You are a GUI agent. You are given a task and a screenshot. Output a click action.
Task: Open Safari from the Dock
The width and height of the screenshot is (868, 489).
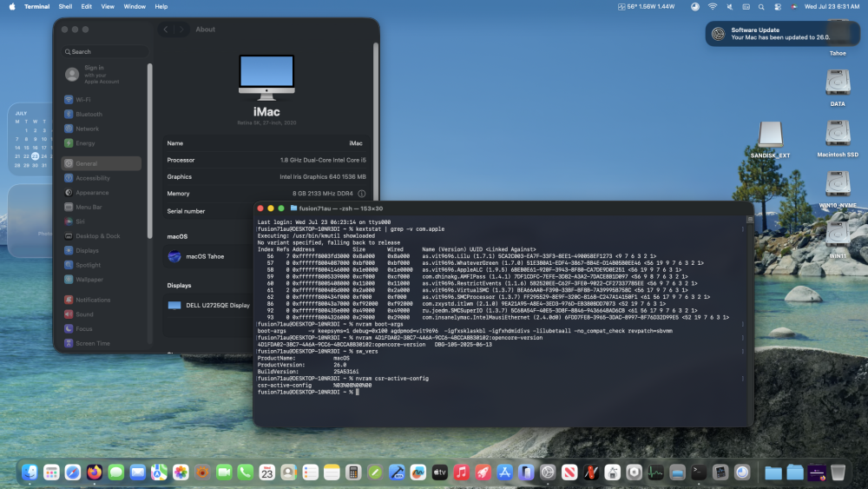(x=73, y=472)
